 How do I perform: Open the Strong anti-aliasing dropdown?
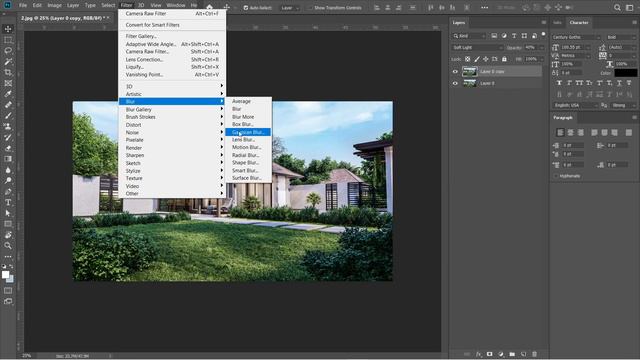point(624,105)
